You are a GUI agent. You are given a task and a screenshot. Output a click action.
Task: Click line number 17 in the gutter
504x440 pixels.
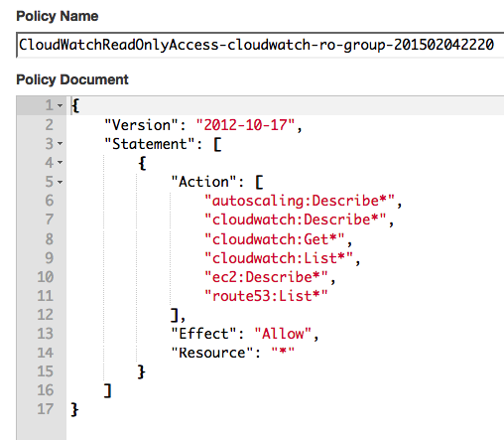(46, 409)
